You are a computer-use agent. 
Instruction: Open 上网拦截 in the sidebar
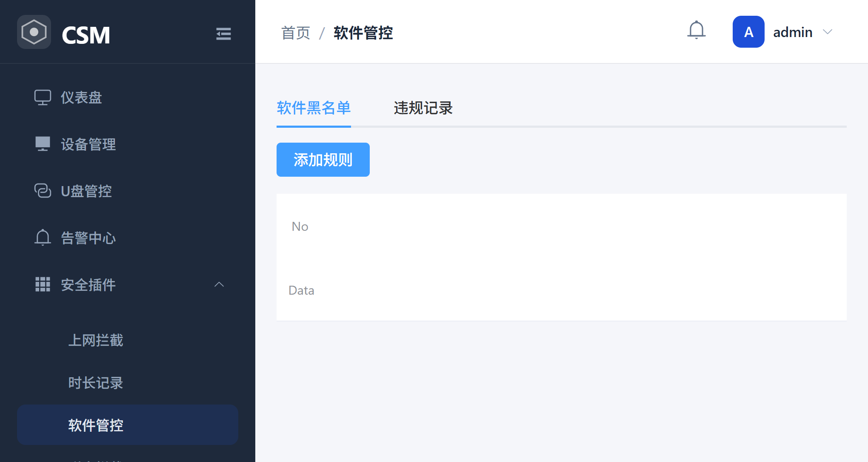pos(96,340)
